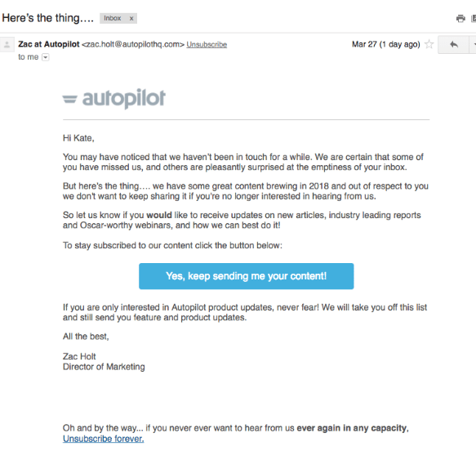Click the Inbox label tag
Screen dimensions: 476x451
point(113,18)
